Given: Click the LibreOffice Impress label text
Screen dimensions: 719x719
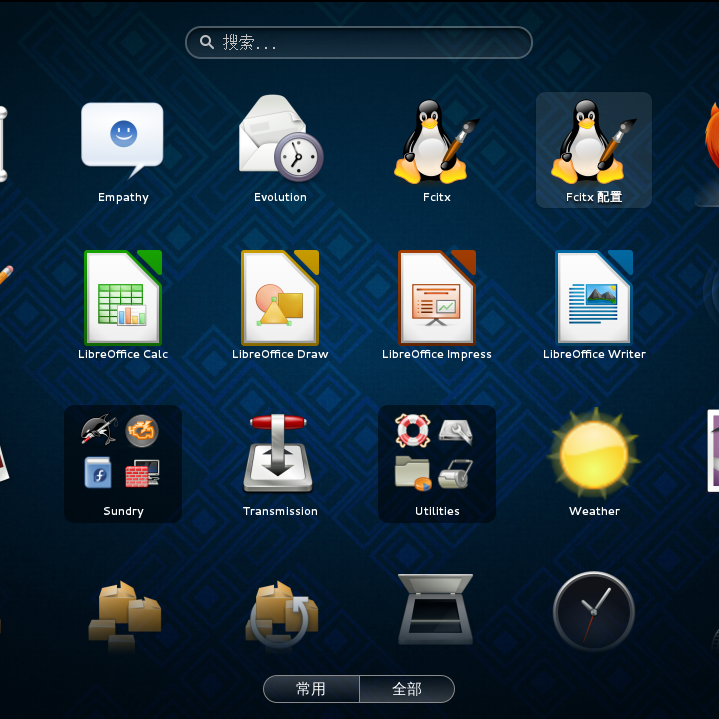Looking at the screenshot, I should click(x=437, y=354).
